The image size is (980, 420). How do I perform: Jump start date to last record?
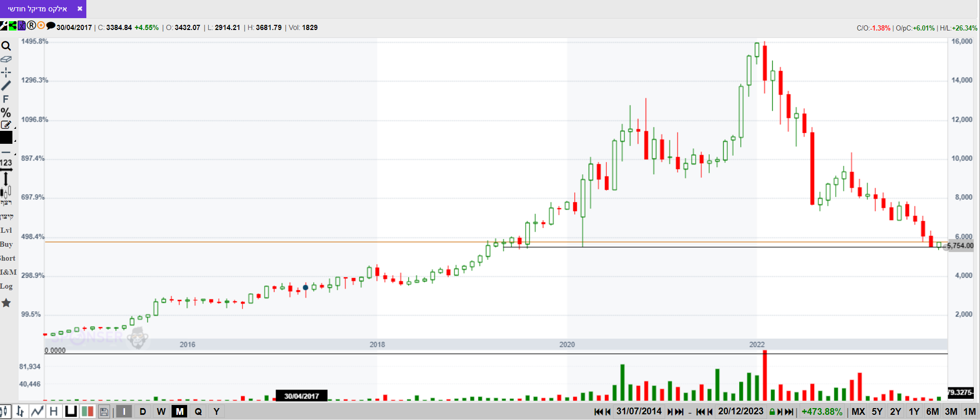(x=679, y=412)
